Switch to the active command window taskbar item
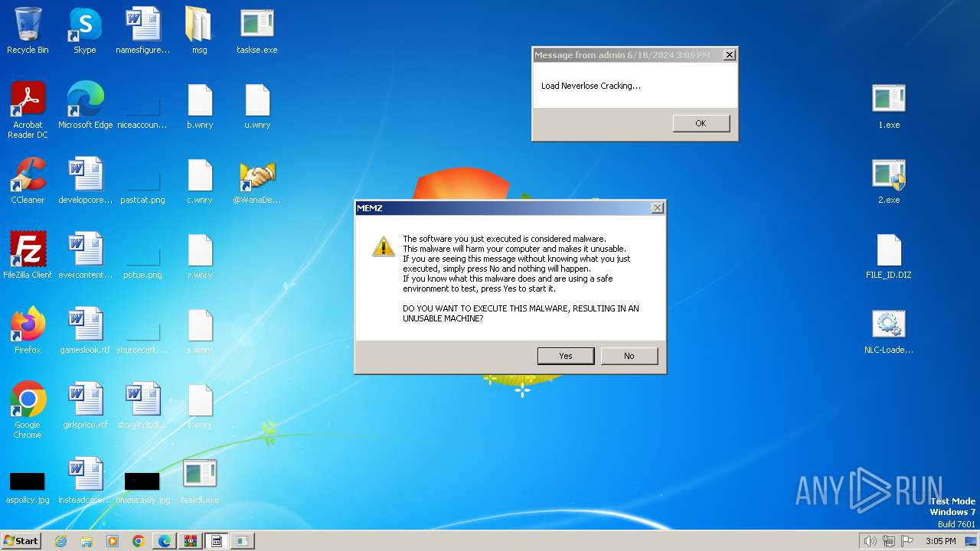Screen dimensions: 980x551 pyautogui.click(x=217, y=541)
